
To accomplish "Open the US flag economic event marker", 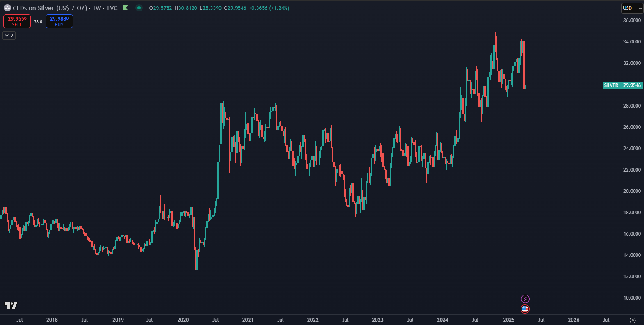I will point(525,309).
